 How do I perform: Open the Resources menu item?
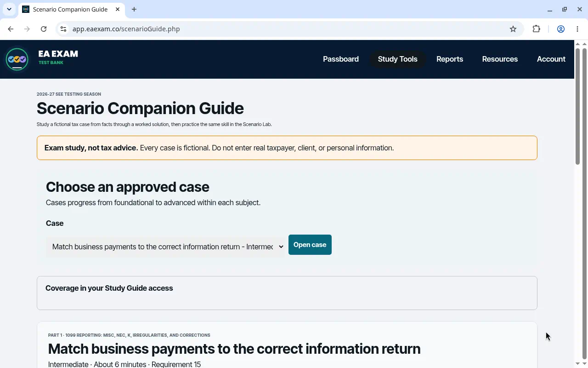point(500,59)
